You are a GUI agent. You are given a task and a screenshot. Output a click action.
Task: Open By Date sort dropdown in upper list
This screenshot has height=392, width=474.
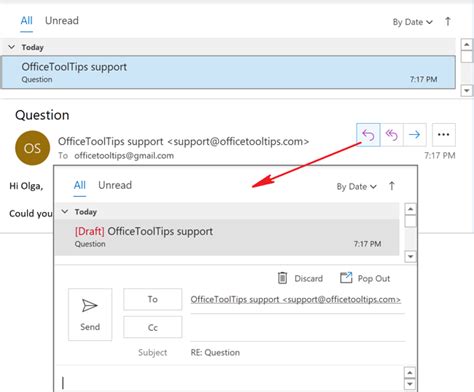pyautogui.click(x=413, y=22)
